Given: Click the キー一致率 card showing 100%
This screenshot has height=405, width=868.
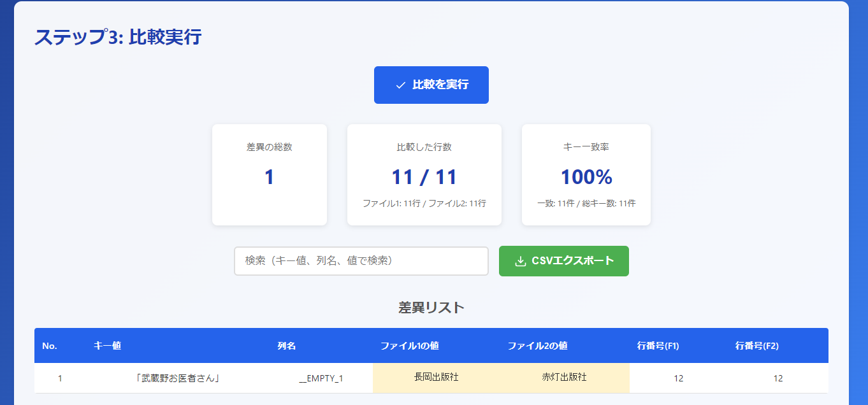Looking at the screenshot, I should pyautogui.click(x=586, y=174).
